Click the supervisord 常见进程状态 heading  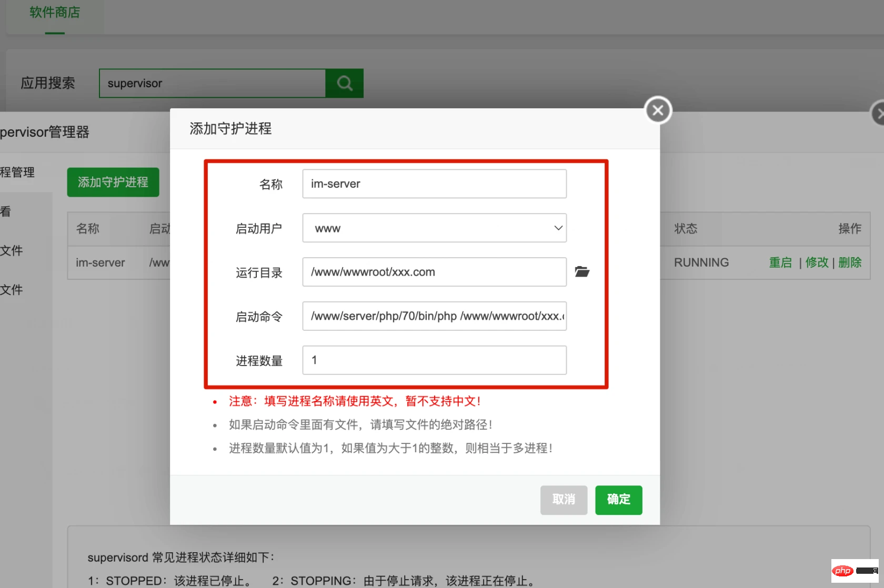click(181, 557)
